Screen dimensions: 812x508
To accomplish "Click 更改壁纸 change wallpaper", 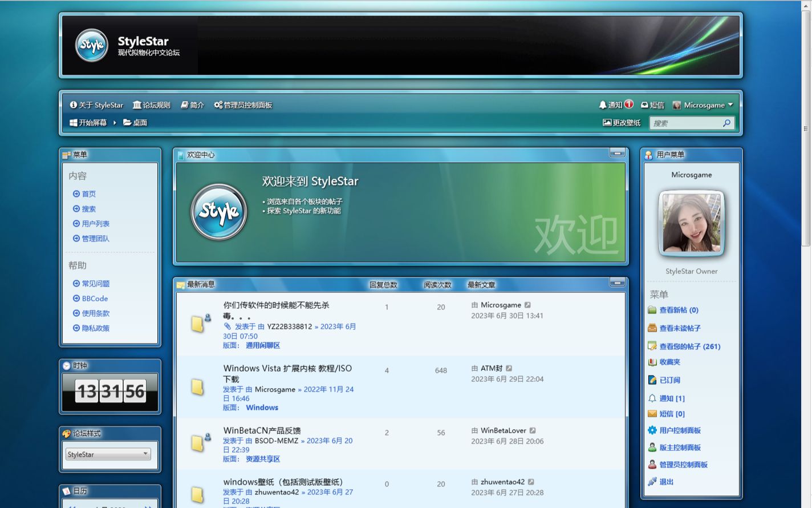I will click(622, 123).
